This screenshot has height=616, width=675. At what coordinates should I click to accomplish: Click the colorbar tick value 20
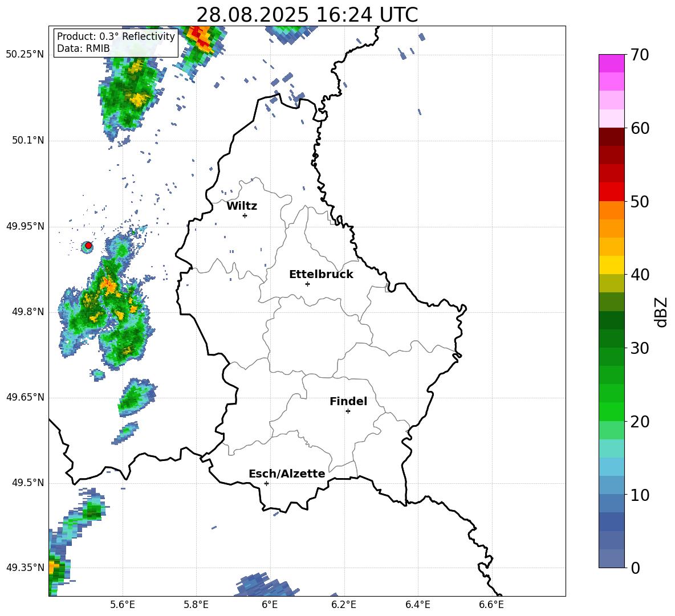point(640,421)
